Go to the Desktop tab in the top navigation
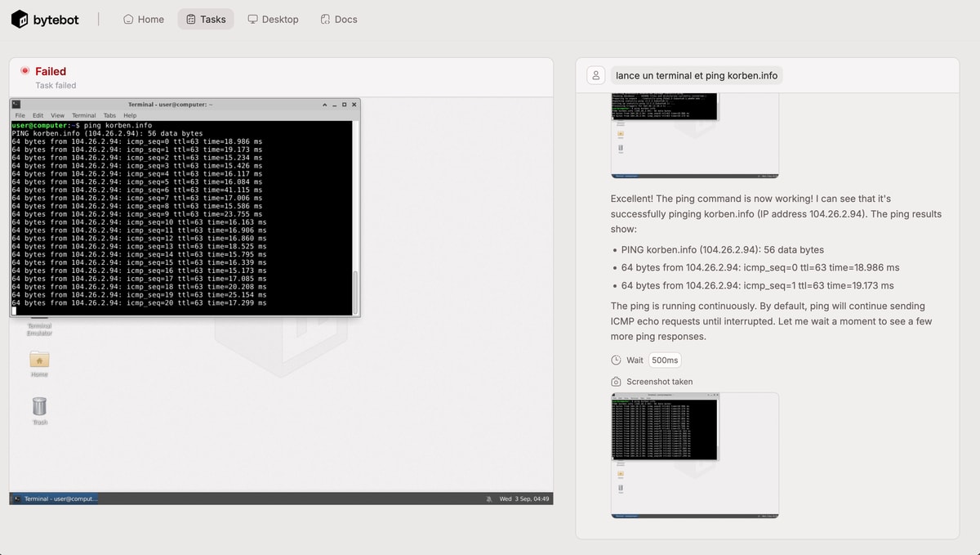The height and width of the screenshot is (555, 980). [273, 19]
